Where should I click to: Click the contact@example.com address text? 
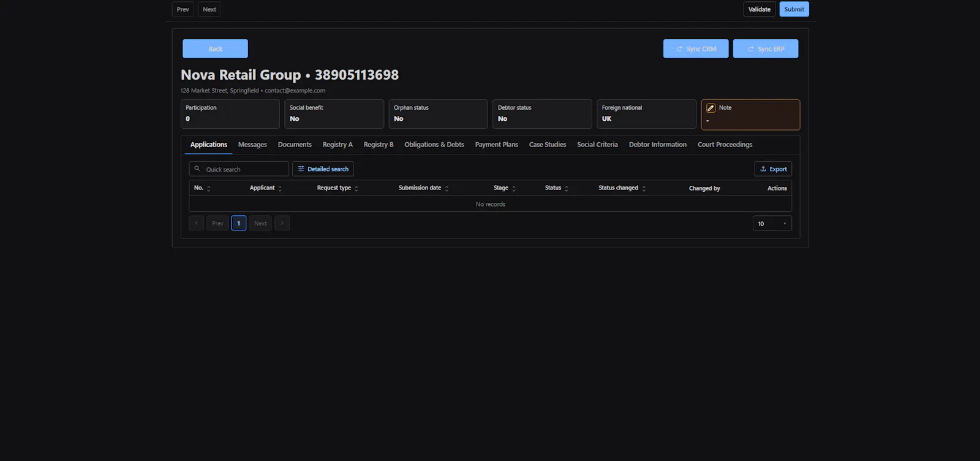tap(295, 91)
